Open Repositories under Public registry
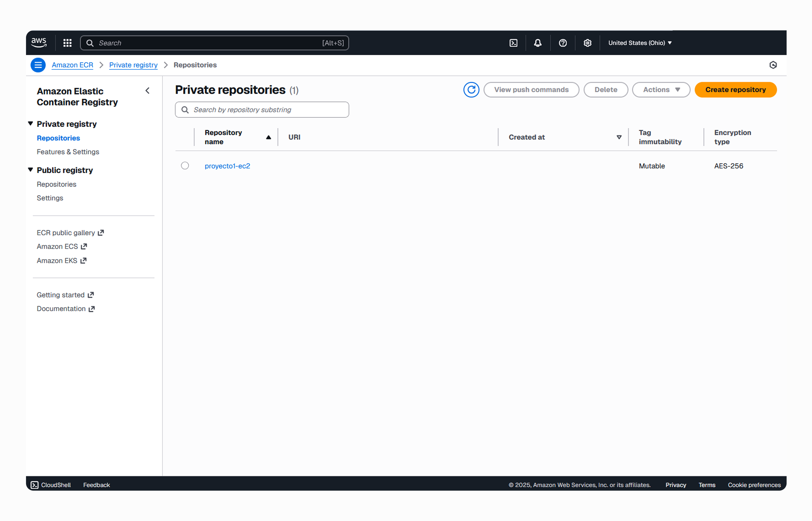The width and height of the screenshot is (812, 521). tap(57, 184)
